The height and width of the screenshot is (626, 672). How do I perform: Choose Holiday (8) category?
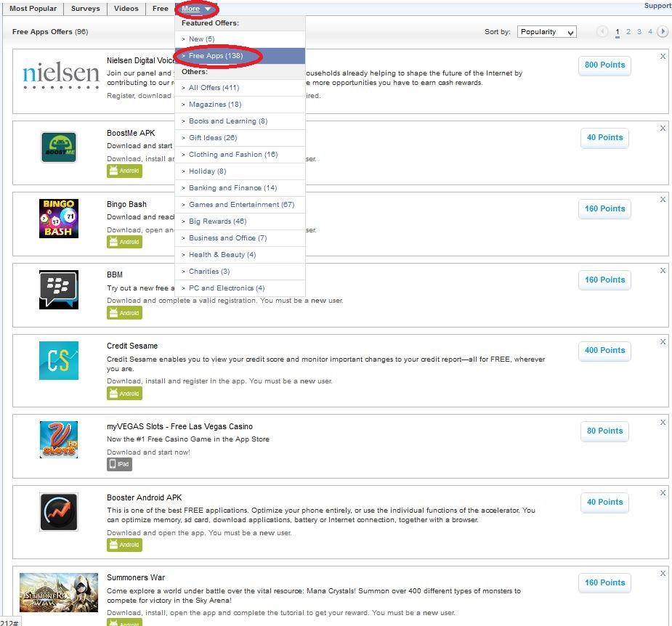240,171
